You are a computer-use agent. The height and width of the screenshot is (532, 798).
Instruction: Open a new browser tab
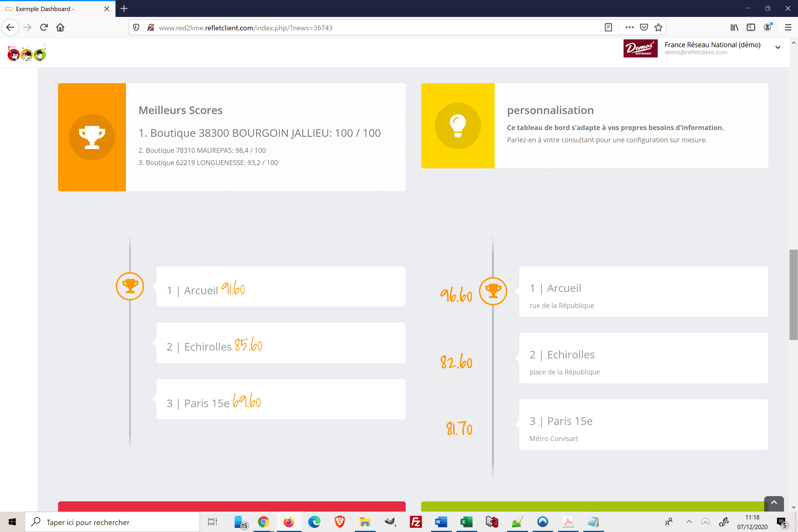124,9
